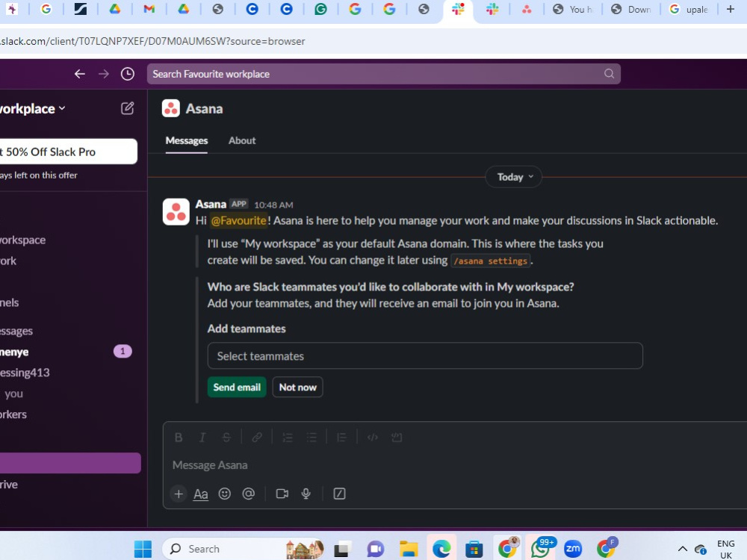The height and width of the screenshot is (560, 747).
Task: Open Microsoft Edge from taskbar
Action: [441, 549]
